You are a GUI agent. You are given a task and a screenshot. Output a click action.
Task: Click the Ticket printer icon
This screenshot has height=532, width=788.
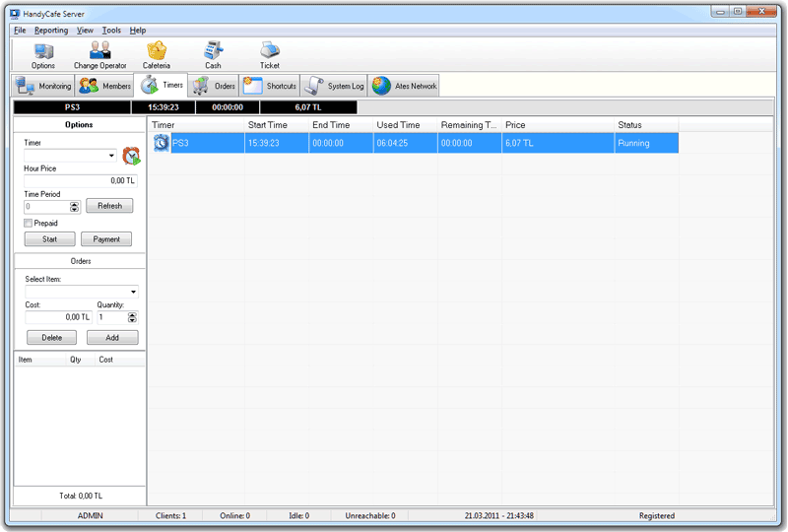269,52
